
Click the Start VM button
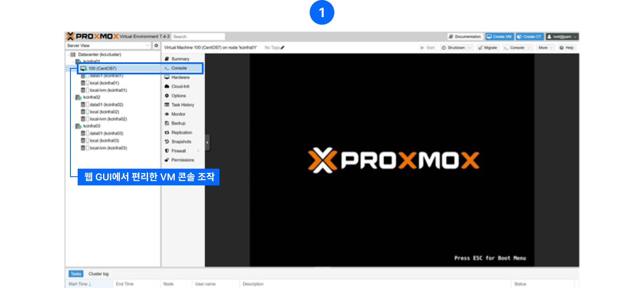[x=428, y=48]
